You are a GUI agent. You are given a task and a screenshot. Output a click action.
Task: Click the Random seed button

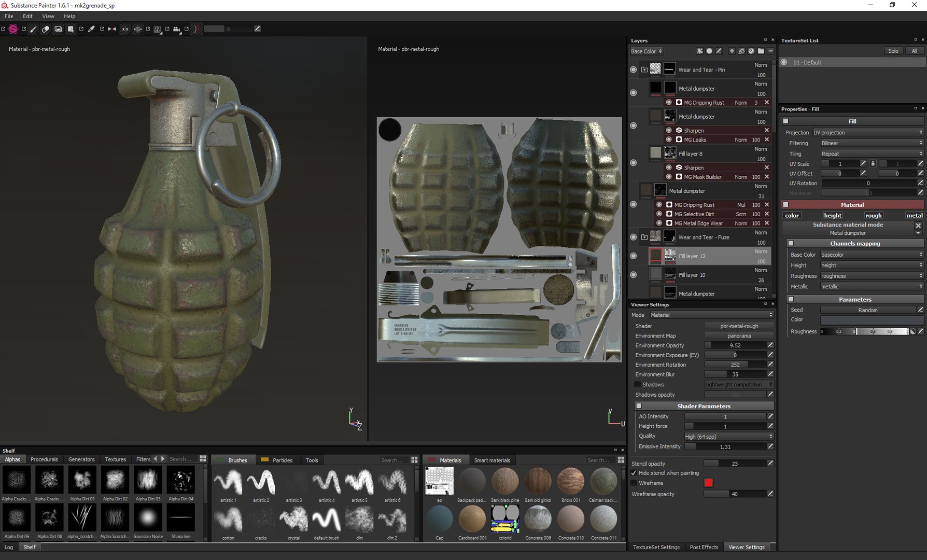click(x=868, y=310)
